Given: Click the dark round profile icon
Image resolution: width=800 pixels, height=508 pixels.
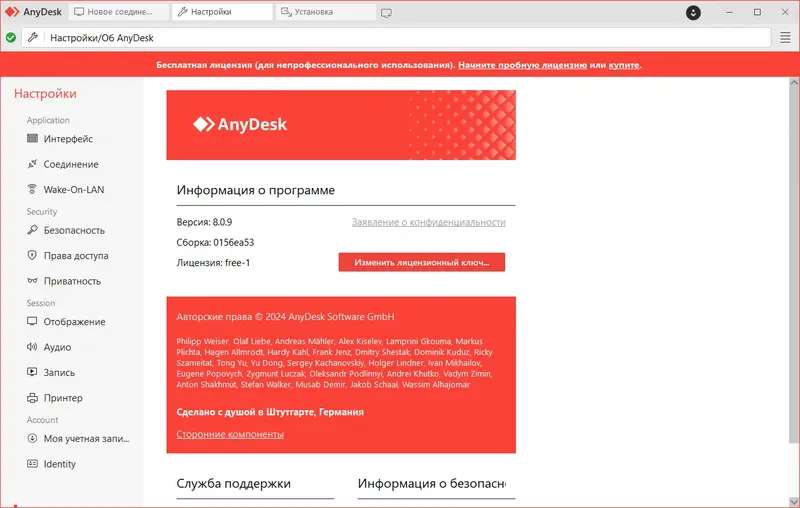Looking at the screenshot, I should (x=693, y=12).
